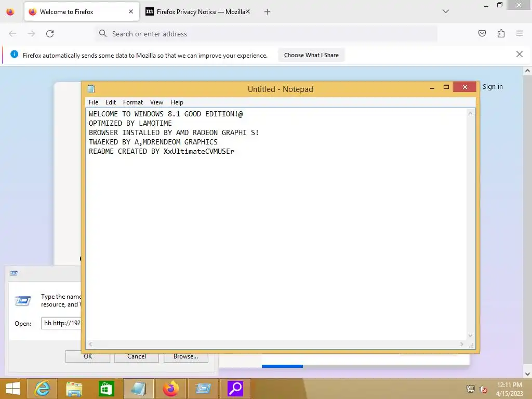Click the Run dialog title bar icon

point(14,273)
